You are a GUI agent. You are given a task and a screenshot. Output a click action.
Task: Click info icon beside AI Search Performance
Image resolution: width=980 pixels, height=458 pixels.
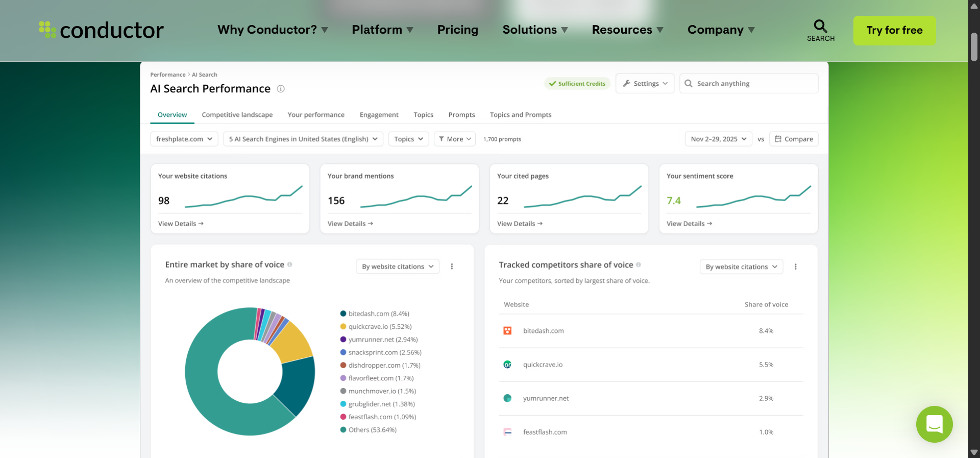[x=281, y=89]
